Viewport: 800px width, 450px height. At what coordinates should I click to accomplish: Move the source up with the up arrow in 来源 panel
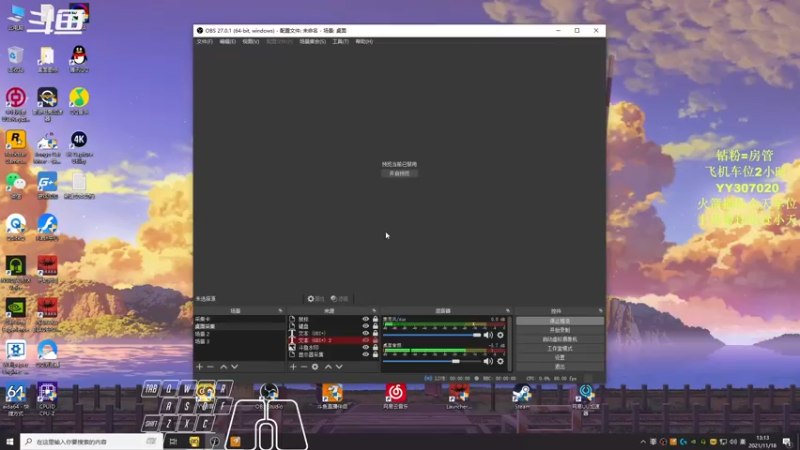[328, 367]
